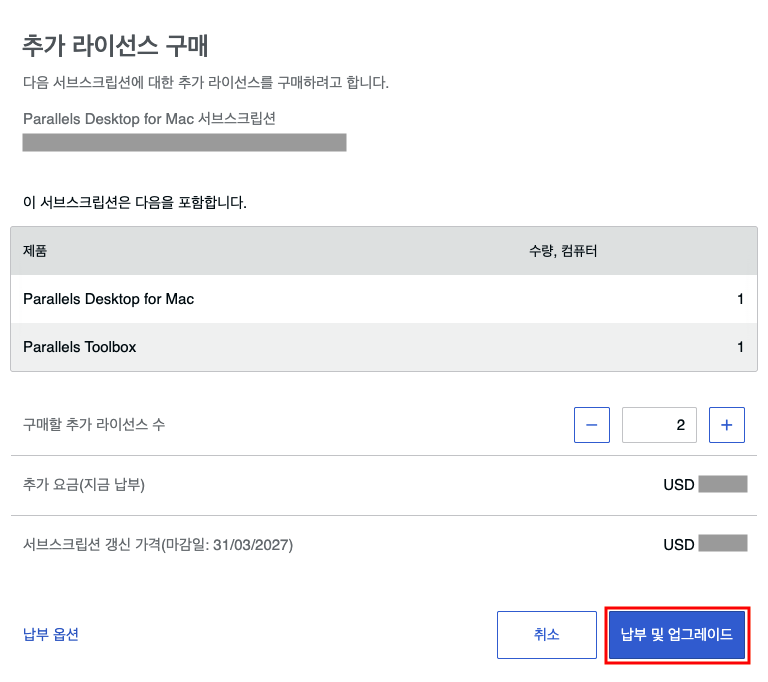The width and height of the screenshot is (768, 682).
Task: Click the additional license quantity field showing 2
Action: click(x=659, y=425)
